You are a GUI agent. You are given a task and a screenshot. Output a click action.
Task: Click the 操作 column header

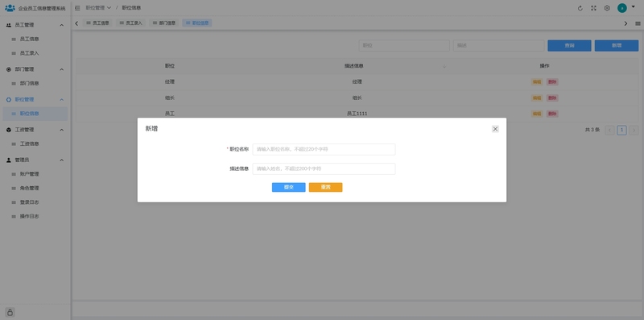[x=545, y=66]
